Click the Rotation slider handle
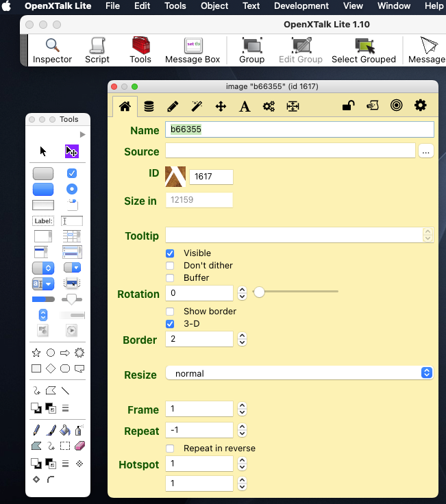 coord(259,292)
